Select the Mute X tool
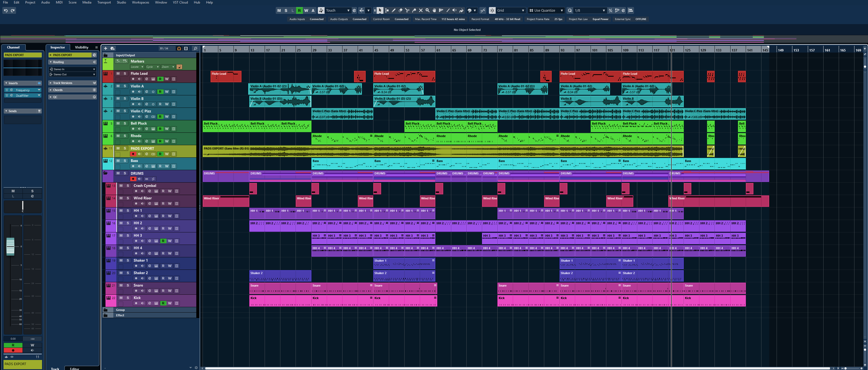This screenshot has width=868, height=370. point(421,11)
